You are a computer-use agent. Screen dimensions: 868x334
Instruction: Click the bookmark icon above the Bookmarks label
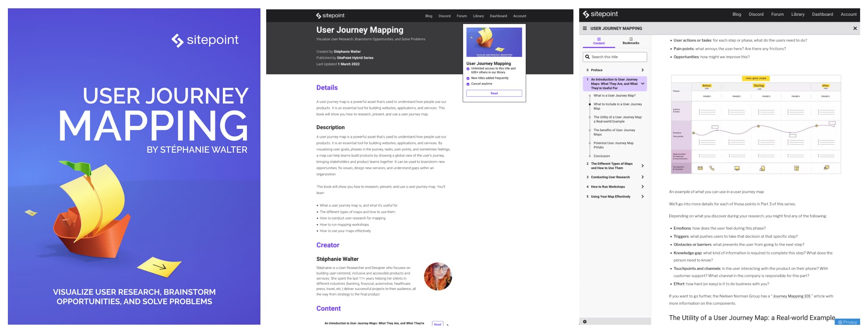tap(631, 39)
